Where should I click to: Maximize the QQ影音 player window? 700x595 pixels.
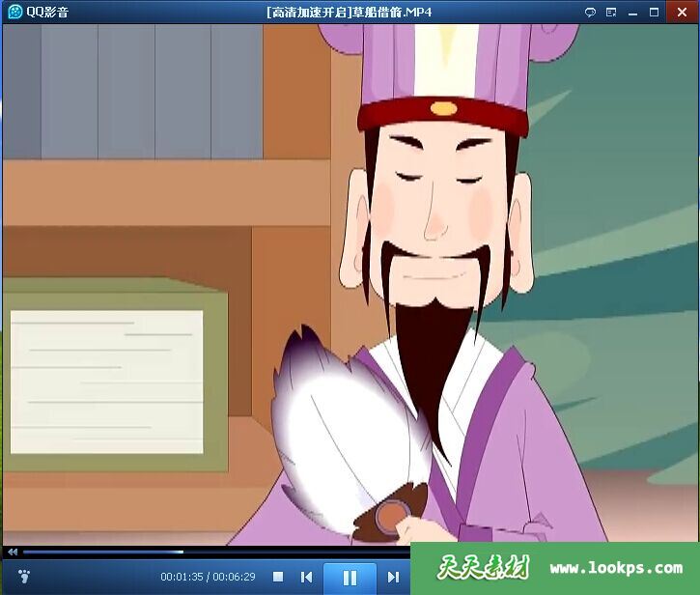[654, 13]
